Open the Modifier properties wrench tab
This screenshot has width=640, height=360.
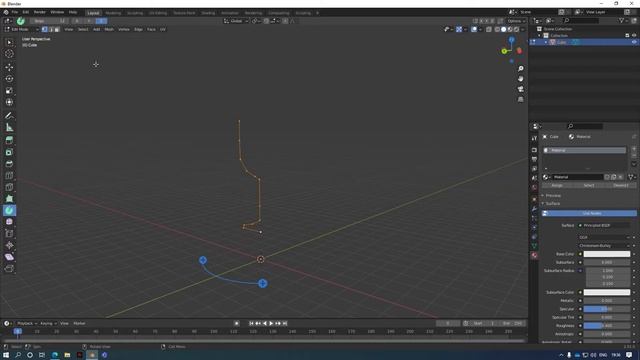click(534, 208)
